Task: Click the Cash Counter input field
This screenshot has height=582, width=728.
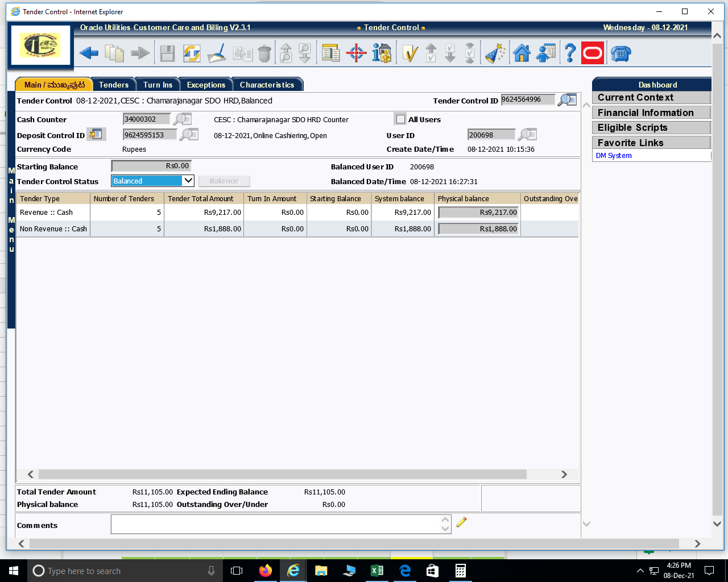Action: coord(147,119)
